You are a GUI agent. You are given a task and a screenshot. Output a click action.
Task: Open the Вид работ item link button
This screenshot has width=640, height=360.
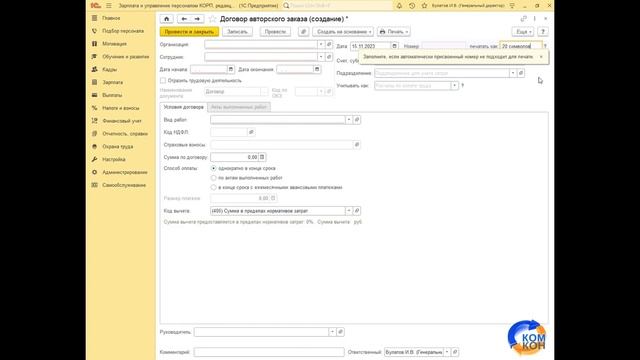357,120
